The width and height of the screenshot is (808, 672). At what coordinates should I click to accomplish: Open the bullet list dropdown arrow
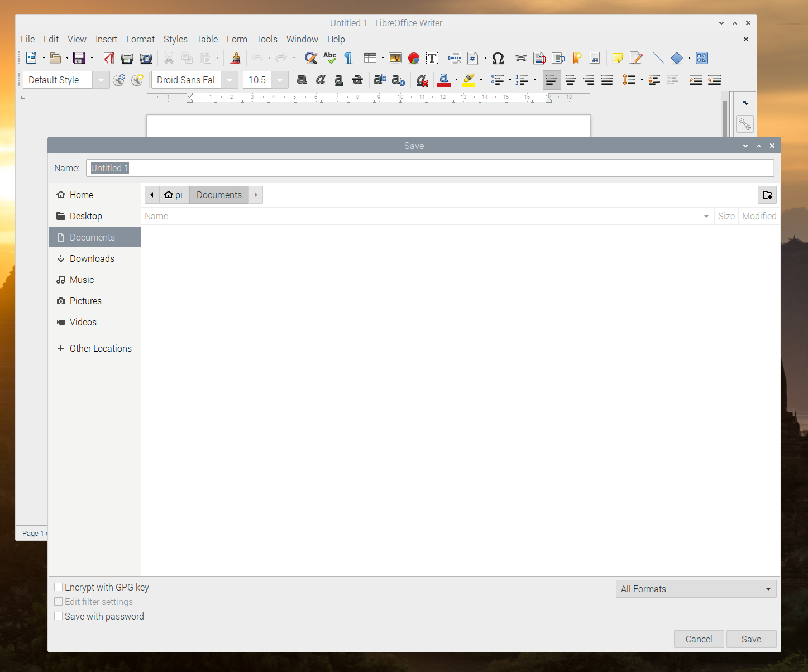[510, 80]
